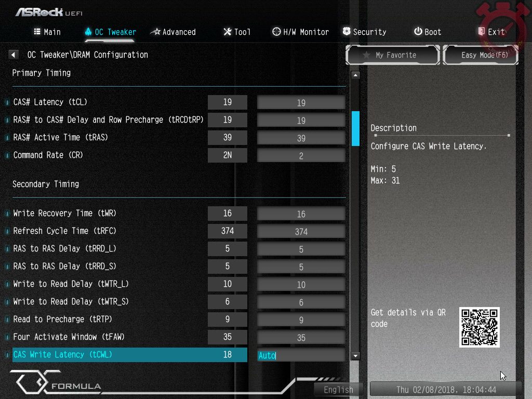
Task: Click the star icon in My Favorite
Action: pyautogui.click(x=366, y=55)
